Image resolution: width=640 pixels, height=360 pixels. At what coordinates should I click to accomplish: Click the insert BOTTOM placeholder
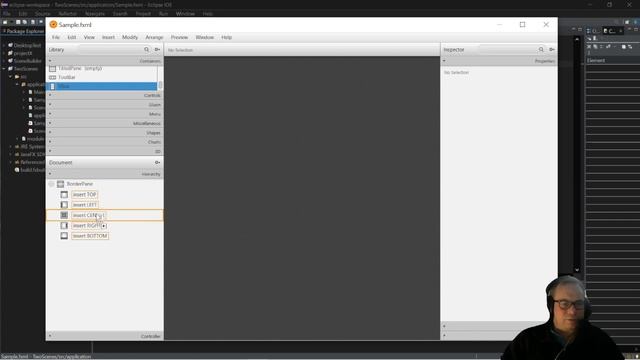pyautogui.click(x=90, y=236)
